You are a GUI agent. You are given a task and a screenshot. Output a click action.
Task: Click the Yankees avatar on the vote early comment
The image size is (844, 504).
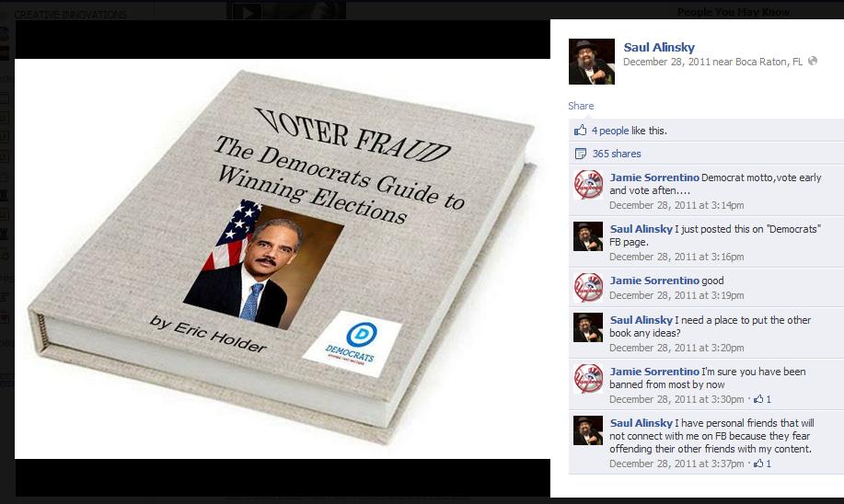pyautogui.click(x=588, y=185)
